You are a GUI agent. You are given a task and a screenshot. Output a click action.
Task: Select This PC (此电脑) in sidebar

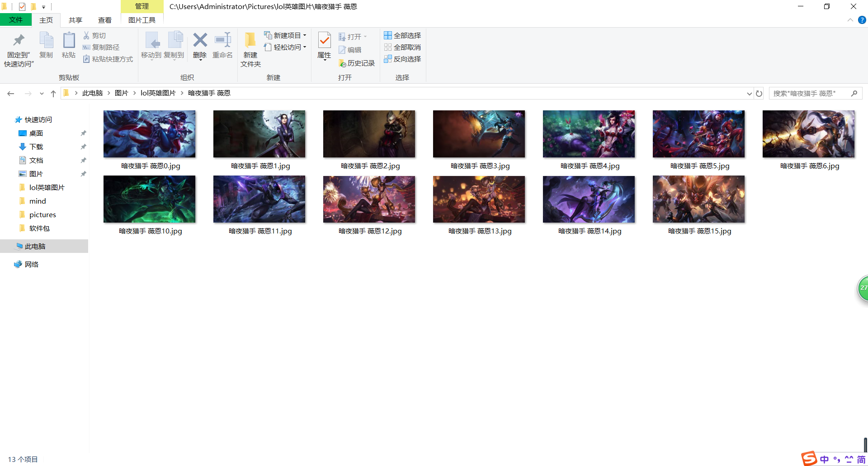tap(44, 246)
